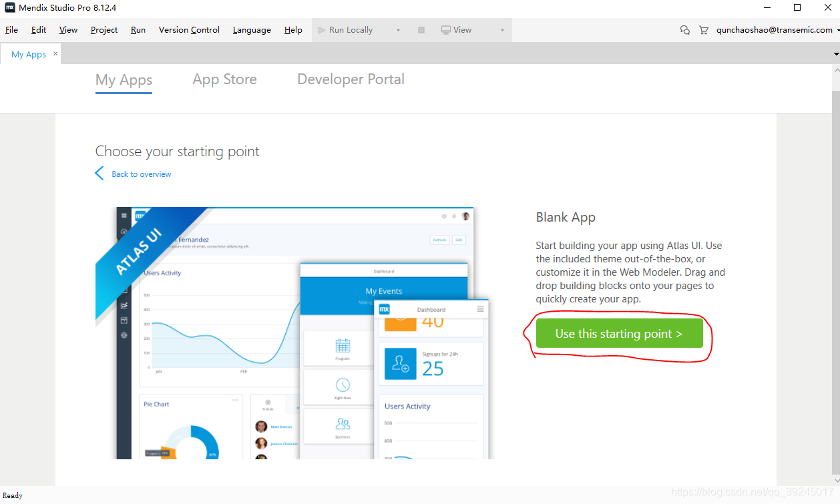The width and height of the screenshot is (840, 504).
Task: Click the Stop square icon in the toolbar
Action: click(x=421, y=30)
